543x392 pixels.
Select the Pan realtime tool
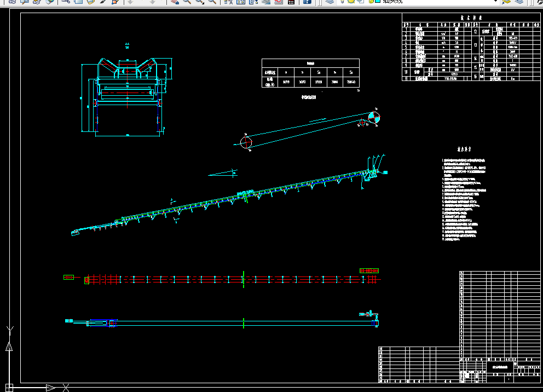[x=175, y=1]
